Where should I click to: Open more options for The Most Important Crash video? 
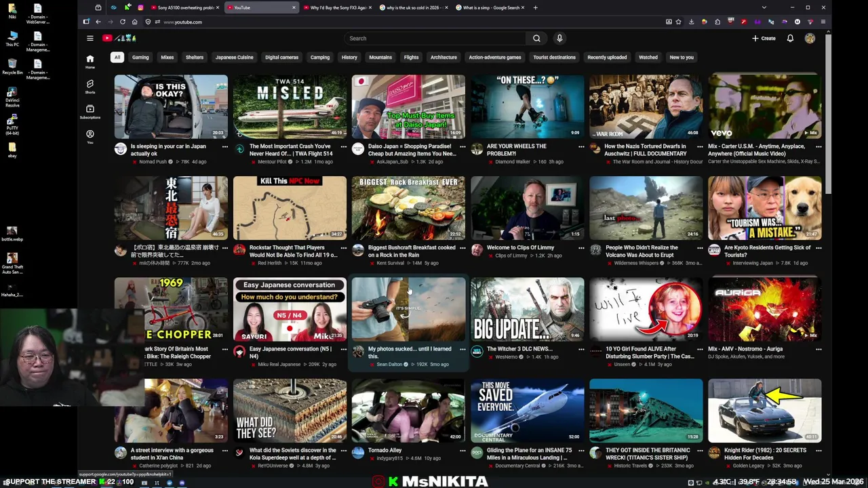(343, 146)
